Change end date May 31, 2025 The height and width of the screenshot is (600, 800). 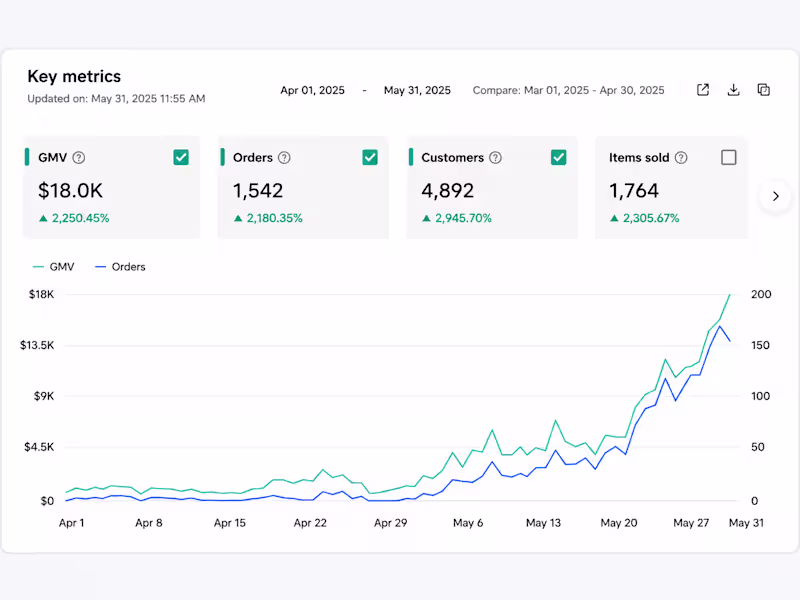coord(417,90)
